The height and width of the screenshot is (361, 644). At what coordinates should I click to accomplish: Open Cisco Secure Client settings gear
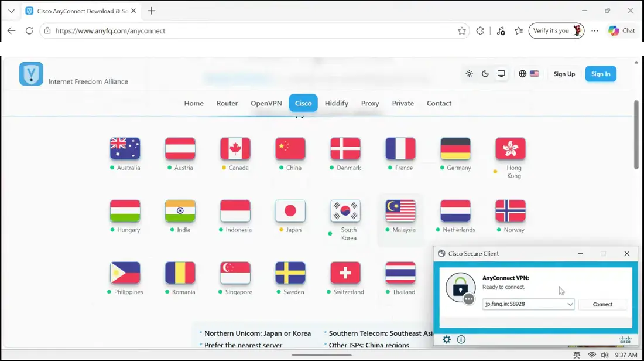447,339
